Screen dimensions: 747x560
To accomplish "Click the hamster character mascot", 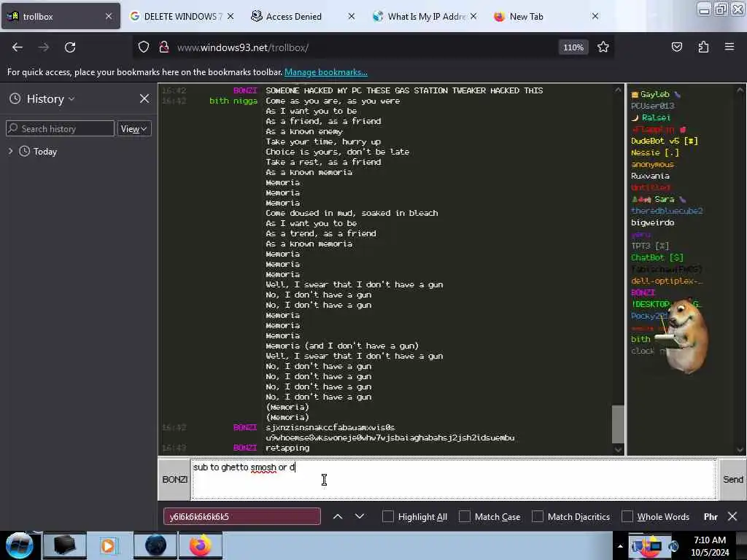I will pyautogui.click(x=684, y=335).
